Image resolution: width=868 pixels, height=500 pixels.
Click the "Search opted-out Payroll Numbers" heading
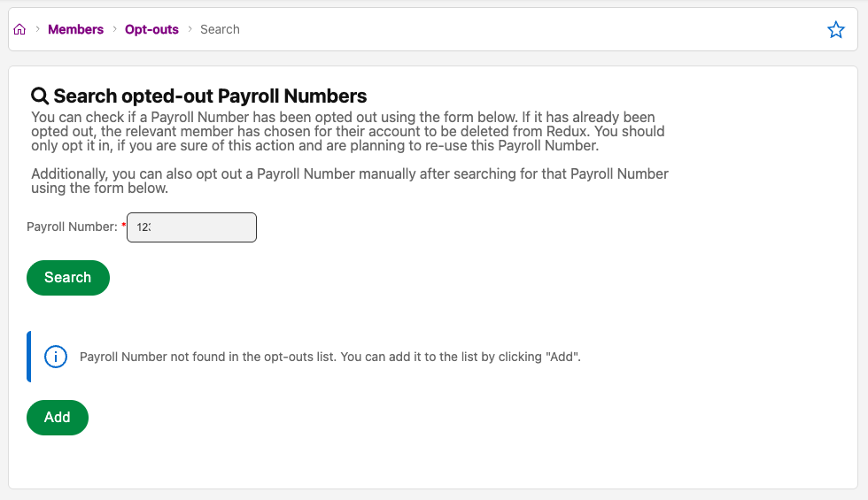(210, 96)
